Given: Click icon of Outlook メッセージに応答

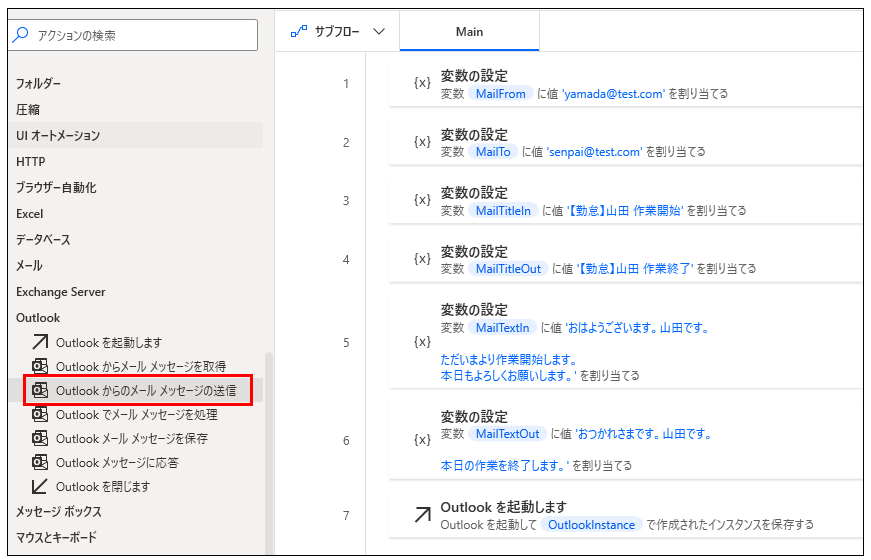Looking at the screenshot, I should 40,462.
